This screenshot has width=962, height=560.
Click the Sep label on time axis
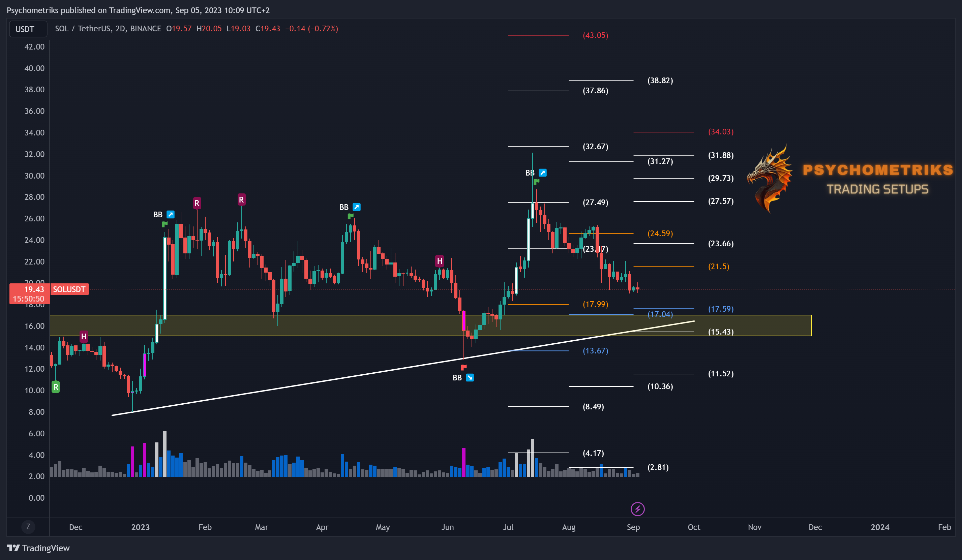tap(633, 527)
